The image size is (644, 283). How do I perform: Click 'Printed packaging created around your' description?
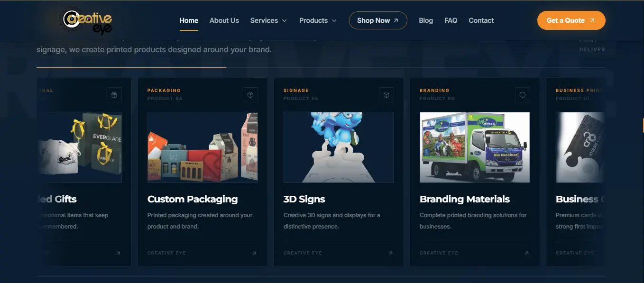coord(200,215)
